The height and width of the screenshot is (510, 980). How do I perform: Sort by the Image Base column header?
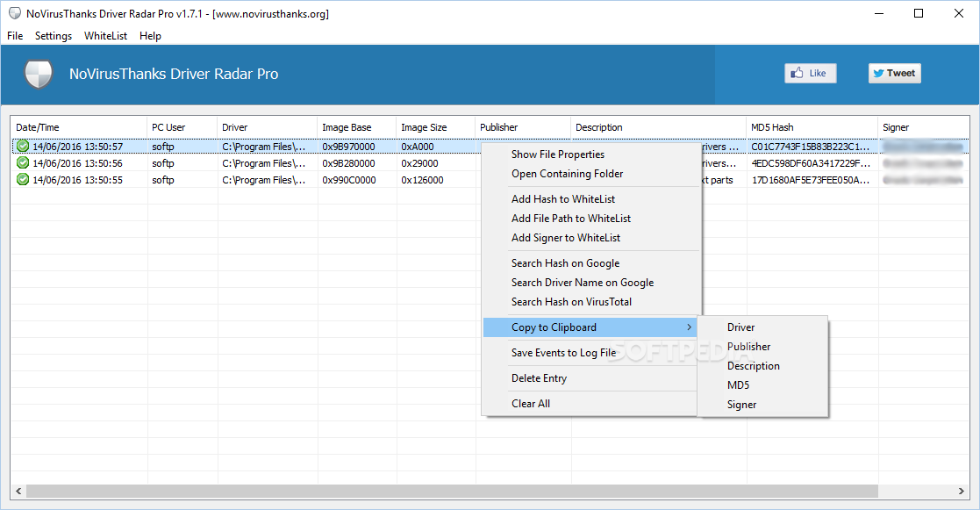(356, 127)
